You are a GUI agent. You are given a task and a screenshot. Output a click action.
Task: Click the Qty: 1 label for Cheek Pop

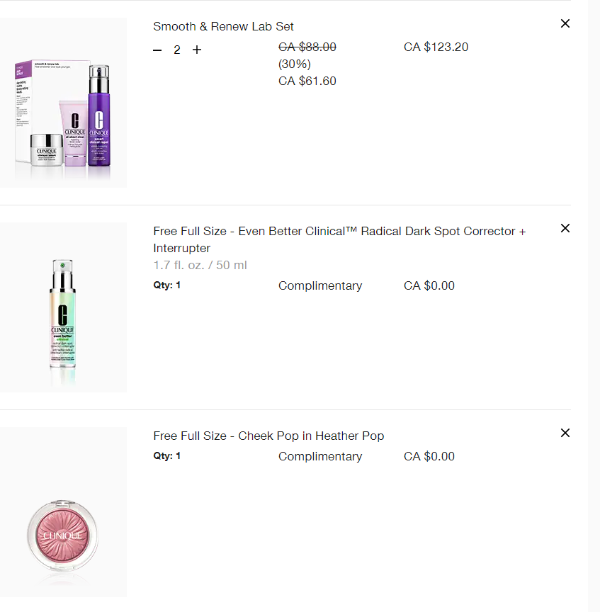[167, 456]
